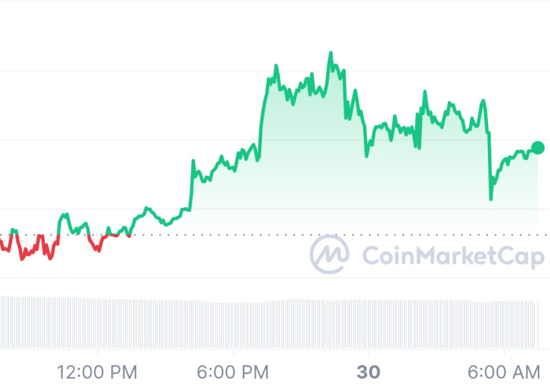Click the green dot ending the price line
The image size is (550, 392).
[538, 148]
